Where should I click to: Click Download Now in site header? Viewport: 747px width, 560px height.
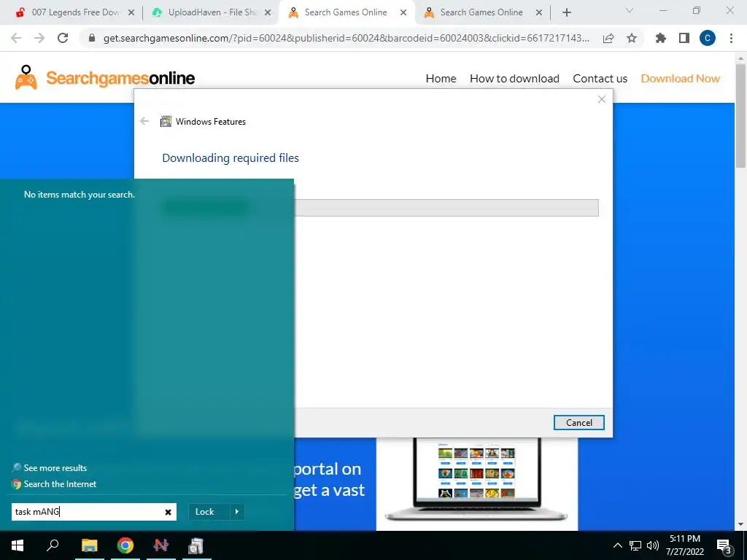[x=681, y=79]
